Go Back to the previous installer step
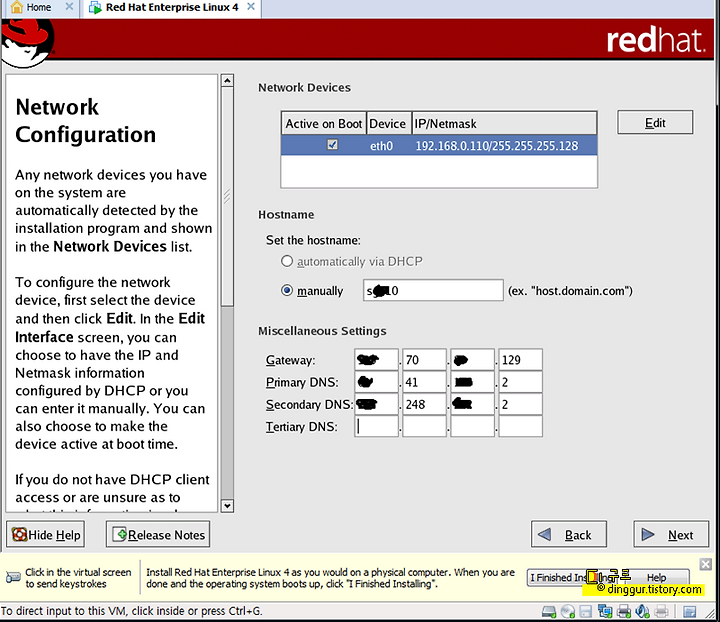The image size is (720, 622). 569,534
